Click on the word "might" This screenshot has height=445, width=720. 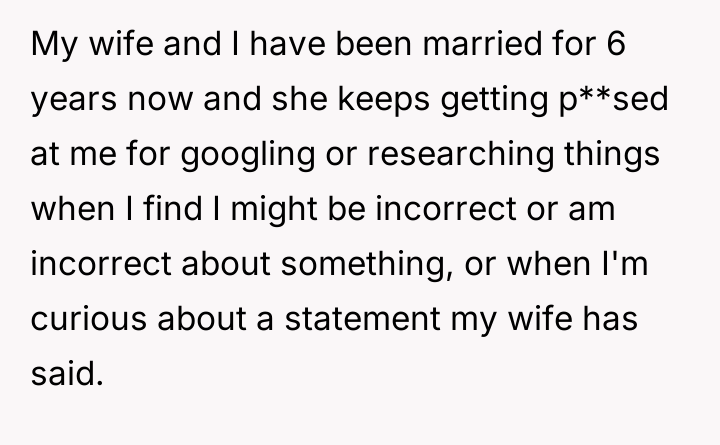(283, 214)
